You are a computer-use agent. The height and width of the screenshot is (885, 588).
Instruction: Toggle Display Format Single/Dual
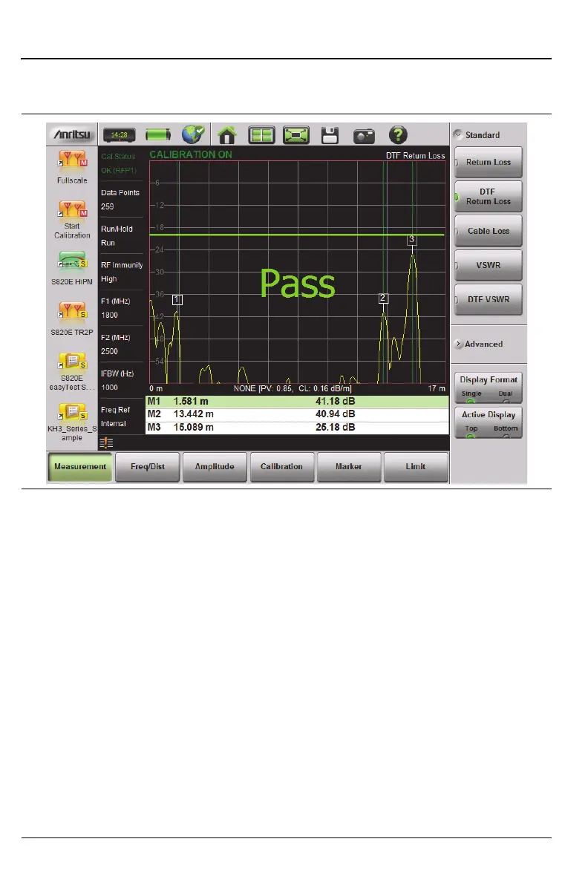[x=488, y=388]
